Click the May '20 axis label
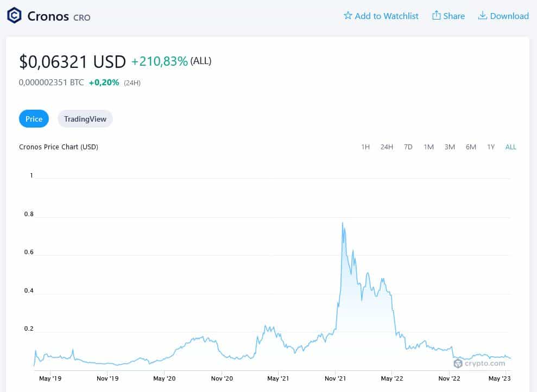The width and height of the screenshot is (537, 392). pyautogui.click(x=165, y=378)
